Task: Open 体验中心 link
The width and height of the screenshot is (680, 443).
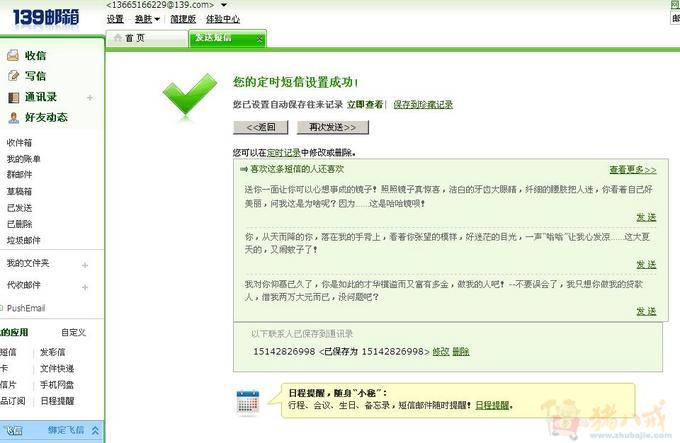Action: click(222, 19)
